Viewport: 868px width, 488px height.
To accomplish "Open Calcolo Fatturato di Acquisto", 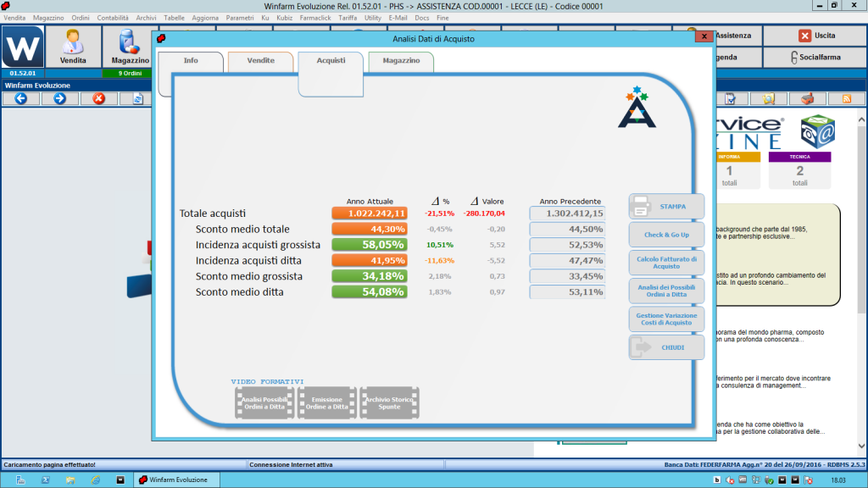I will point(666,263).
